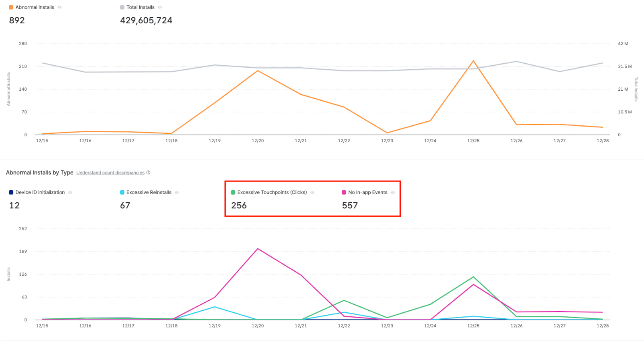Viewport: 644px width, 341px height.
Task: Click the Abnormal Installs legend label
Action: tap(35, 7)
